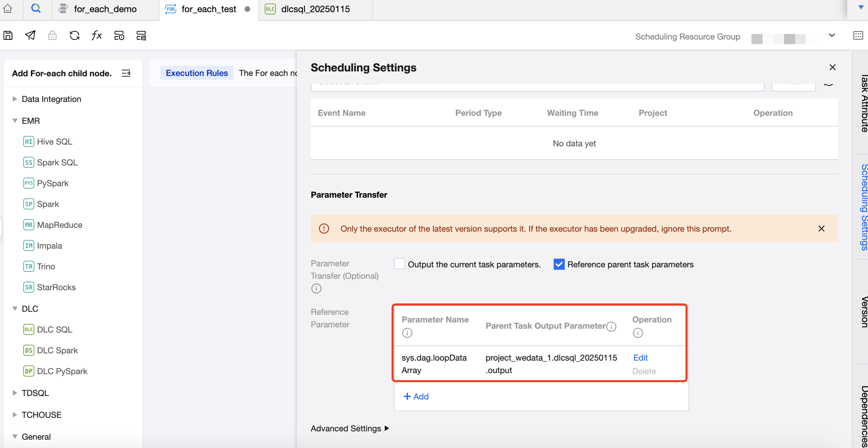Uncheck Reference parent task parameters
Viewport: 868px width, 448px height.
tap(559, 264)
